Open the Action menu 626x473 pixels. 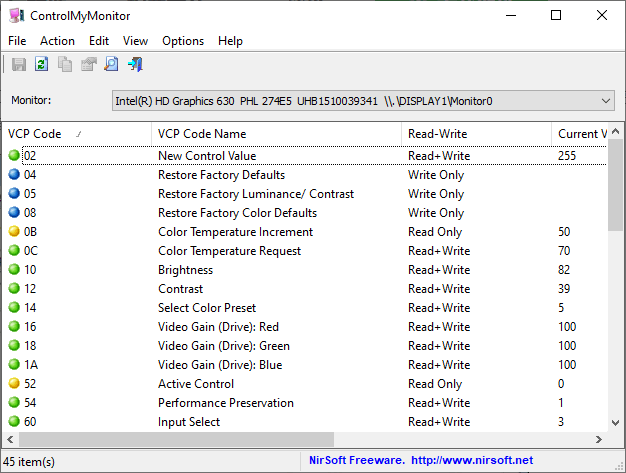tap(57, 41)
